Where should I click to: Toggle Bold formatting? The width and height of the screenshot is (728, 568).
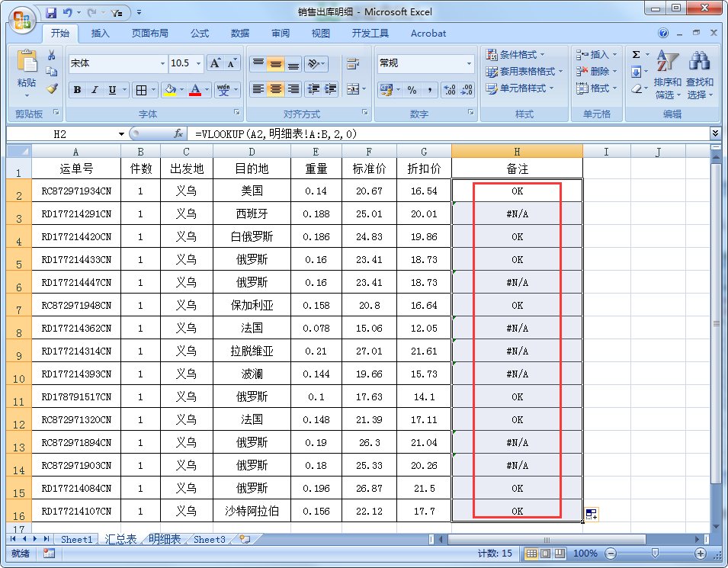(77, 90)
